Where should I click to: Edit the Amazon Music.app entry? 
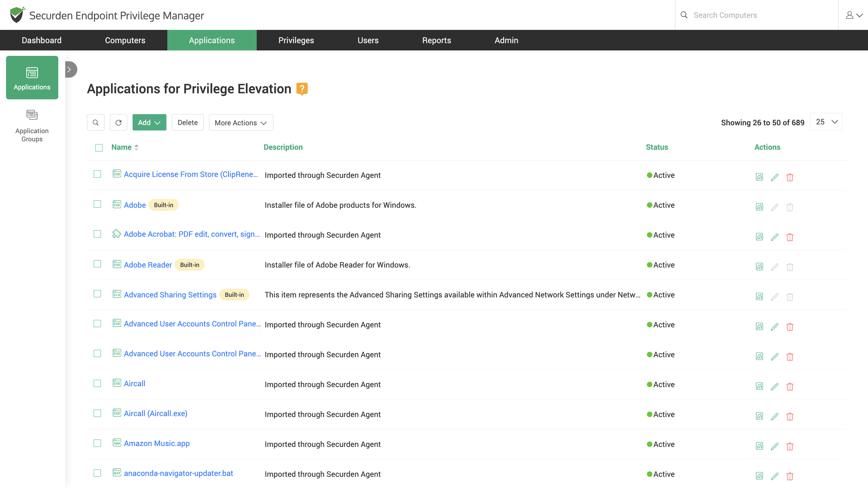tap(775, 446)
